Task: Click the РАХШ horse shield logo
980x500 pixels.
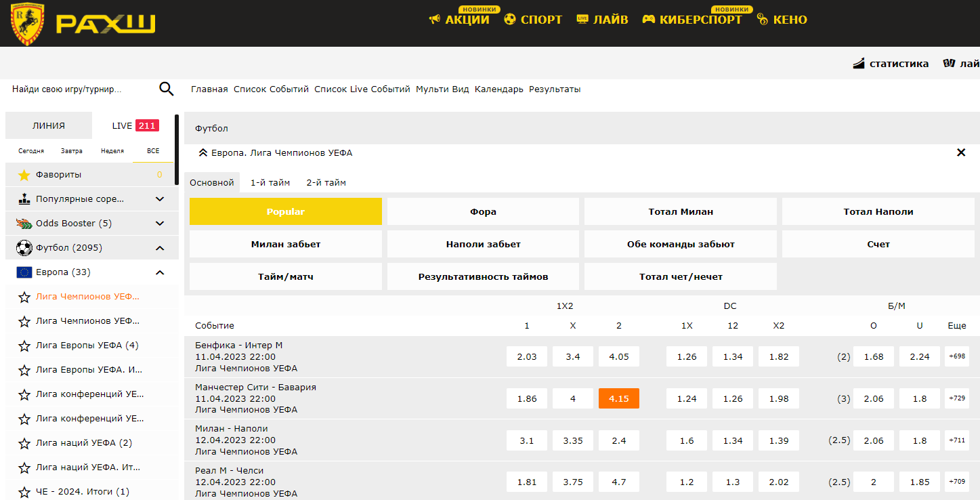Action: click(28, 24)
